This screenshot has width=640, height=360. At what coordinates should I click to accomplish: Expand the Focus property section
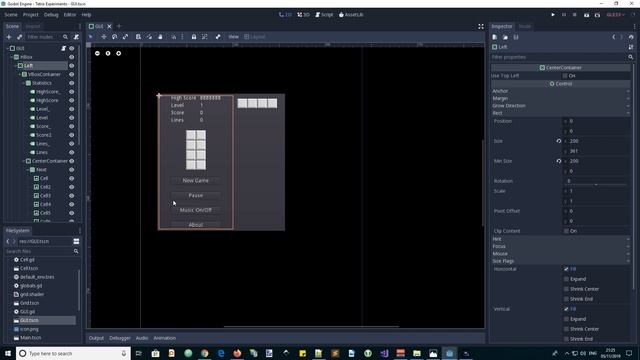[x=560, y=247]
